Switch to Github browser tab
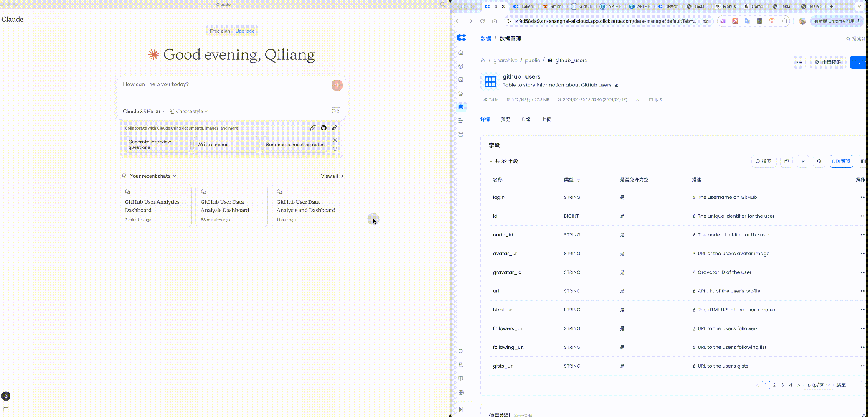This screenshot has width=868, height=417. 581,6
